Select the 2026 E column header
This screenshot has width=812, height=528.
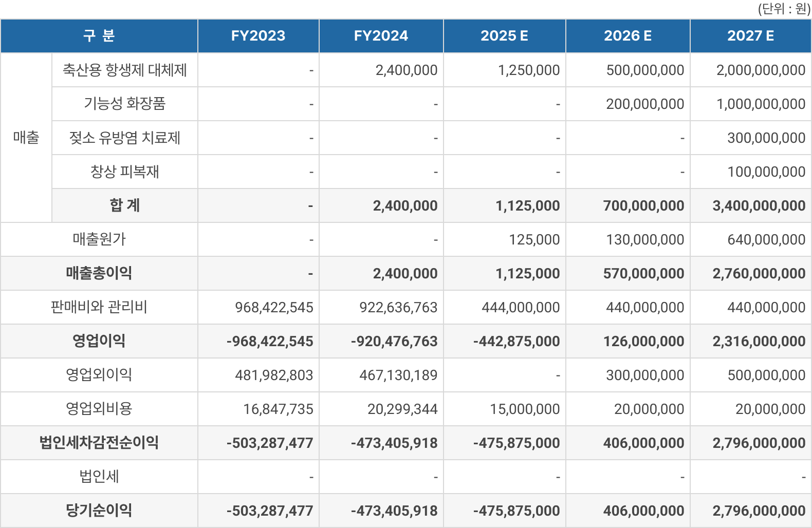coord(628,36)
